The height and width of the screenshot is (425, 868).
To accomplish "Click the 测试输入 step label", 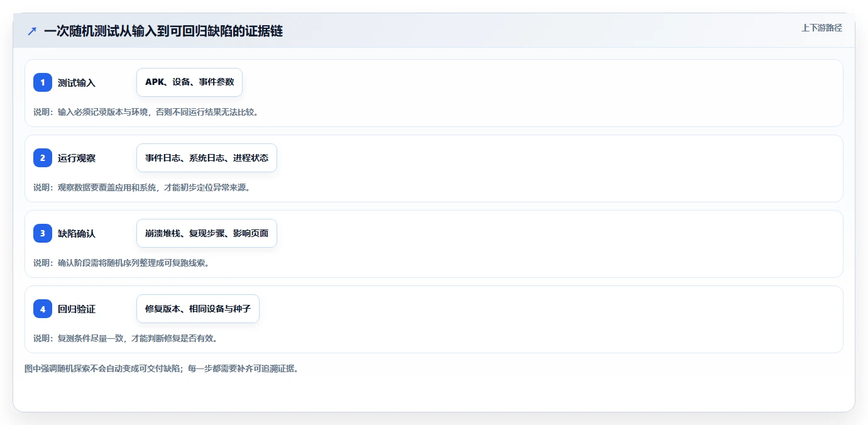I will pyautogui.click(x=77, y=83).
